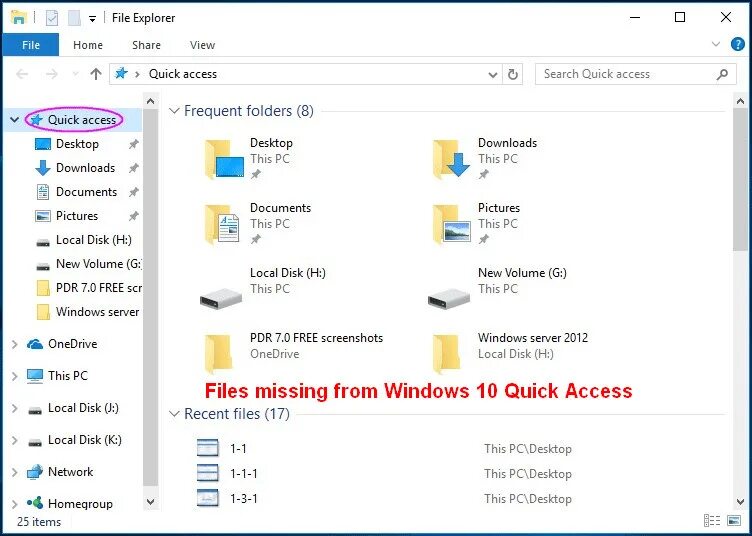
Task: Open File Explorer Help icon
Action: [738, 44]
